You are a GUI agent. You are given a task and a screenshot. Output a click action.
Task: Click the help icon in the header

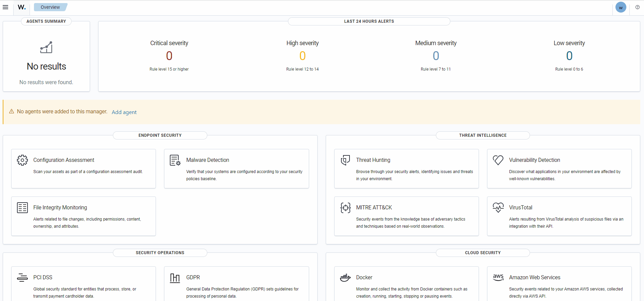637,7
